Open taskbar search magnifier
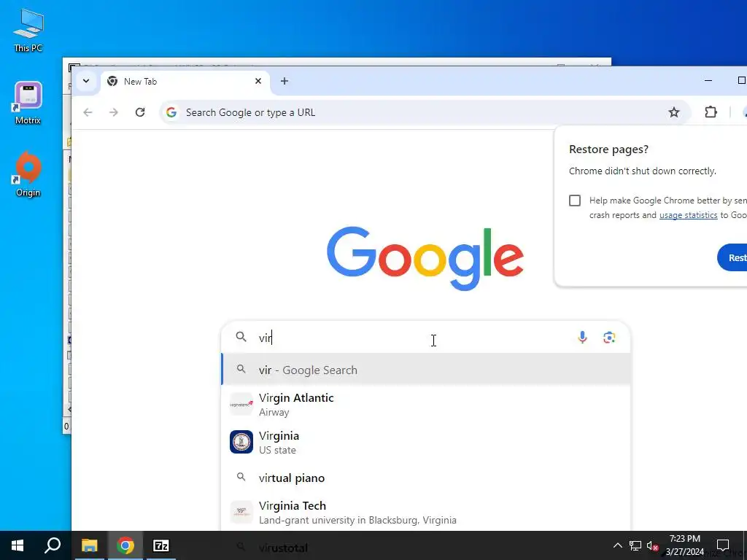 tap(53, 545)
